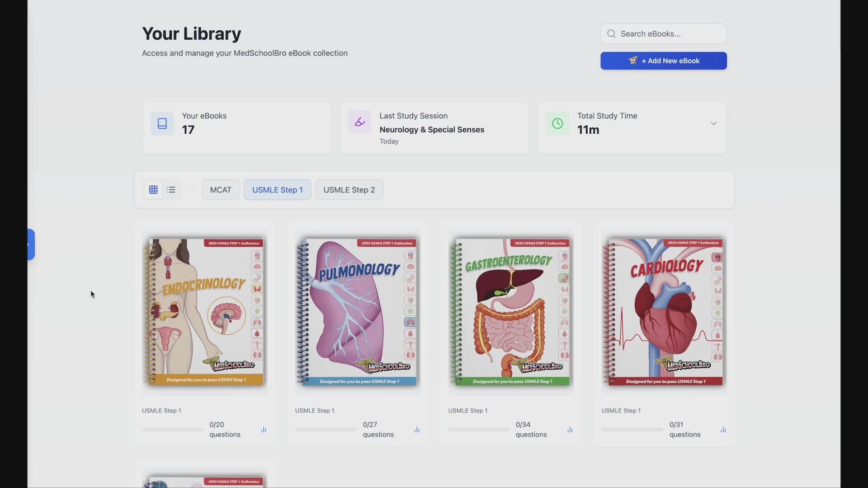Open the Cardiology eBook cover
Screen dimensions: 868x488
coord(664,312)
